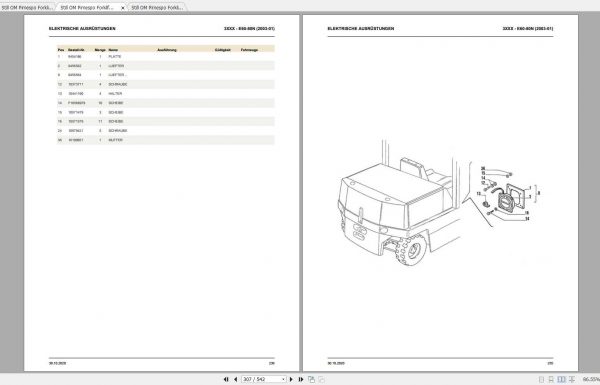Viewport: 600px width, 385px height.
Task: Switch to the first Still OM Pimespo document tab
Action: (27, 7)
